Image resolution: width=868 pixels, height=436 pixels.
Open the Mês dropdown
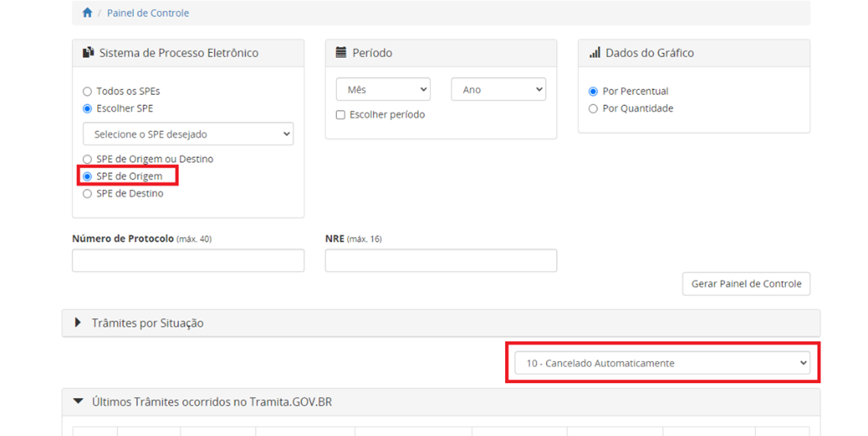(x=383, y=90)
